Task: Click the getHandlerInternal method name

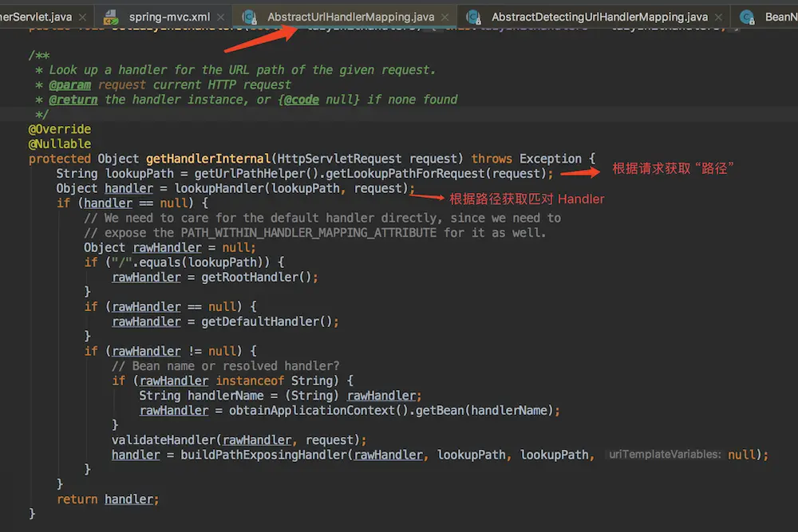Action: click(x=209, y=159)
